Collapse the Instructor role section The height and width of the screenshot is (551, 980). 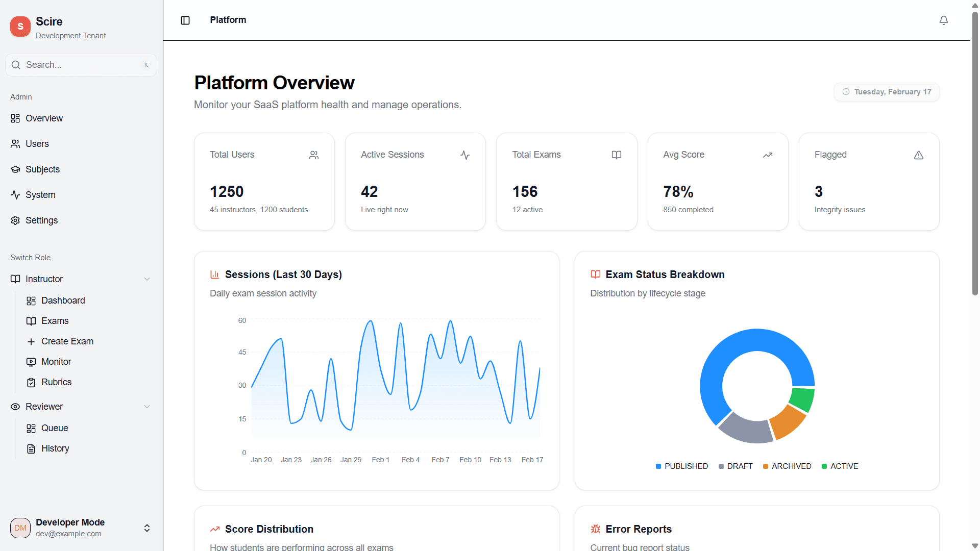pyautogui.click(x=147, y=279)
